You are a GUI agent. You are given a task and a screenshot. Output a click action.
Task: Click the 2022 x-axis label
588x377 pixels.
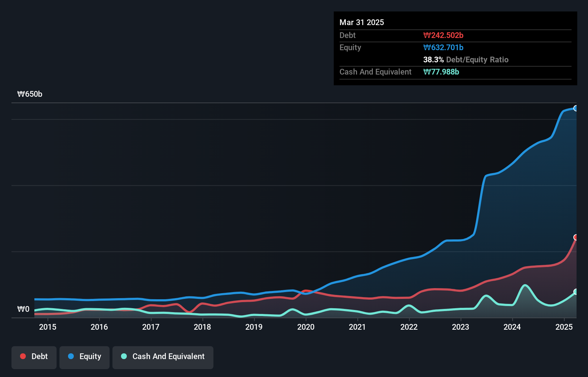coord(409,327)
